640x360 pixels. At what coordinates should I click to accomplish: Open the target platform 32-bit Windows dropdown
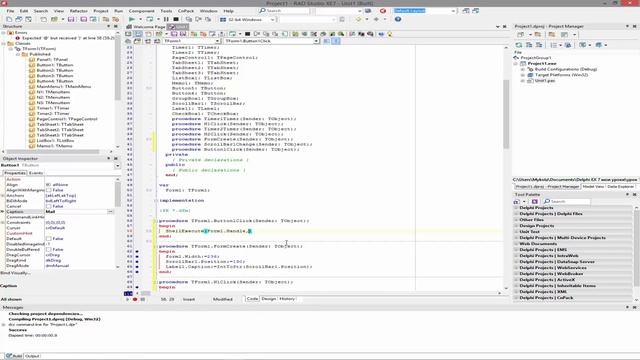(x=272, y=19)
